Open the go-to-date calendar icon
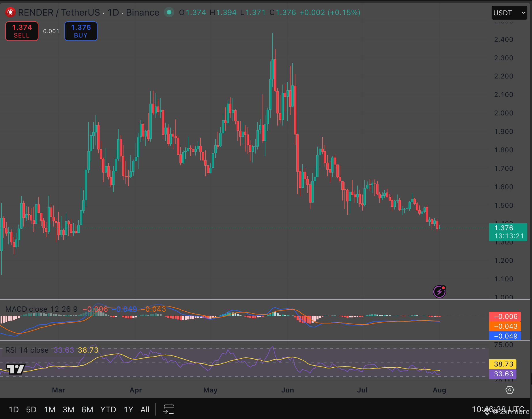 point(169,409)
